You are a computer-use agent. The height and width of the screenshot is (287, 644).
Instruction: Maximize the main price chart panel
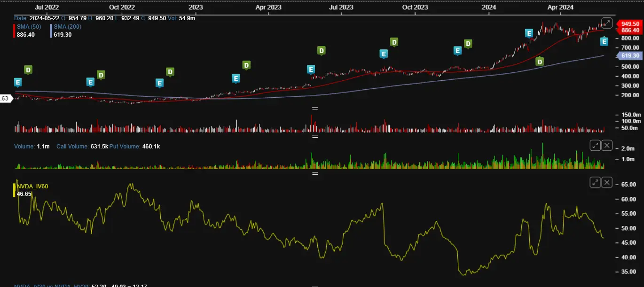click(x=607, y=23)
